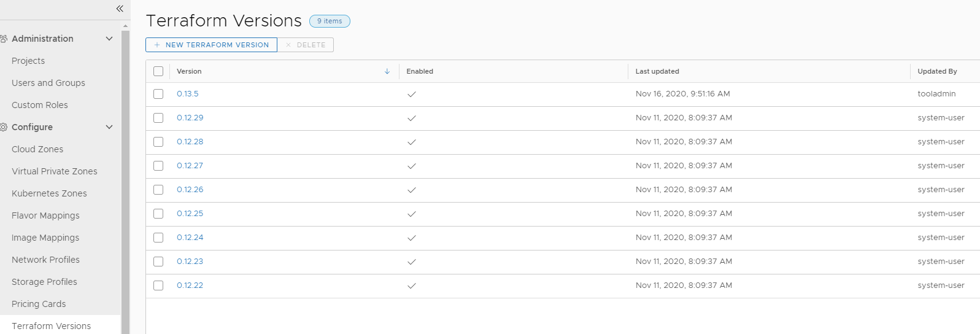Collapse the Administration section chevron
The image size is (980, 334).
[x=109, y=39]
